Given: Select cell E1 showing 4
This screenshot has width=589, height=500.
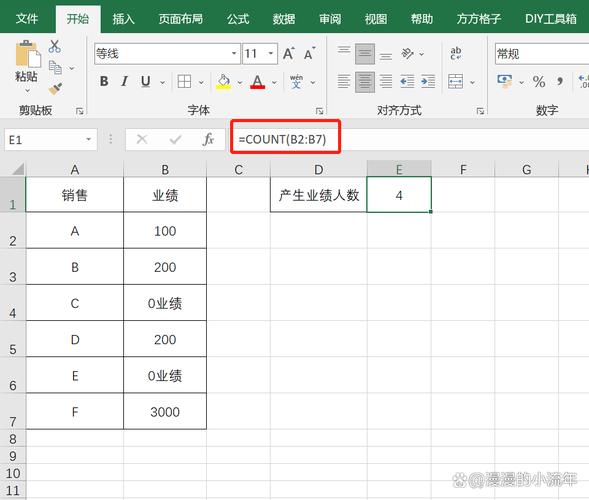Looking at the screenshot, I should point(399,195).
